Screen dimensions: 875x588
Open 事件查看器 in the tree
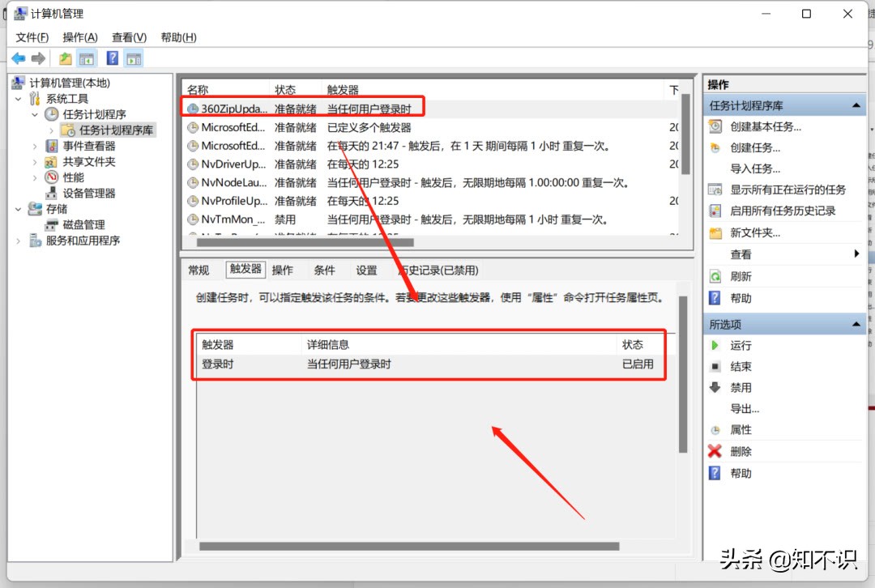[89, 146]
